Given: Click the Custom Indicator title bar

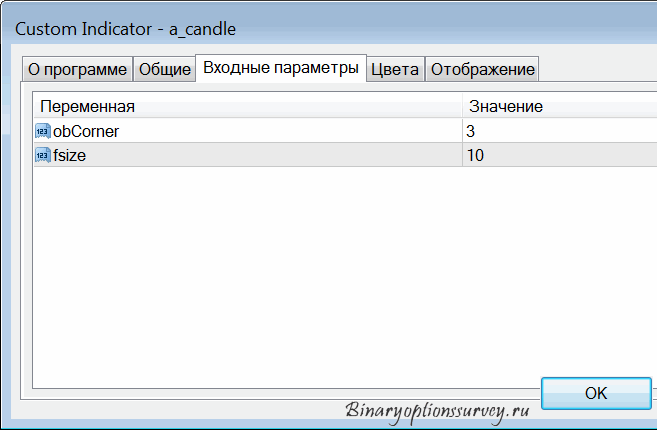Looking at the screenshot, I should click(x=328, y=29).
